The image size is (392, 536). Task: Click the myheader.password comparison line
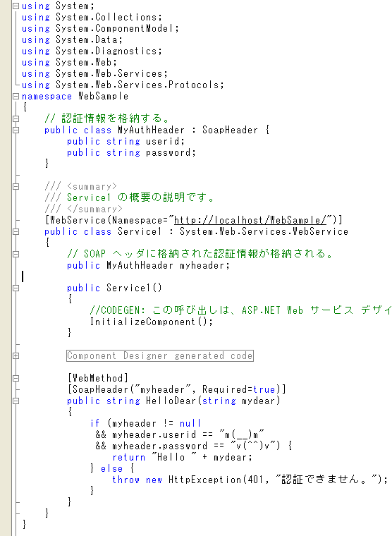(194, 446)
